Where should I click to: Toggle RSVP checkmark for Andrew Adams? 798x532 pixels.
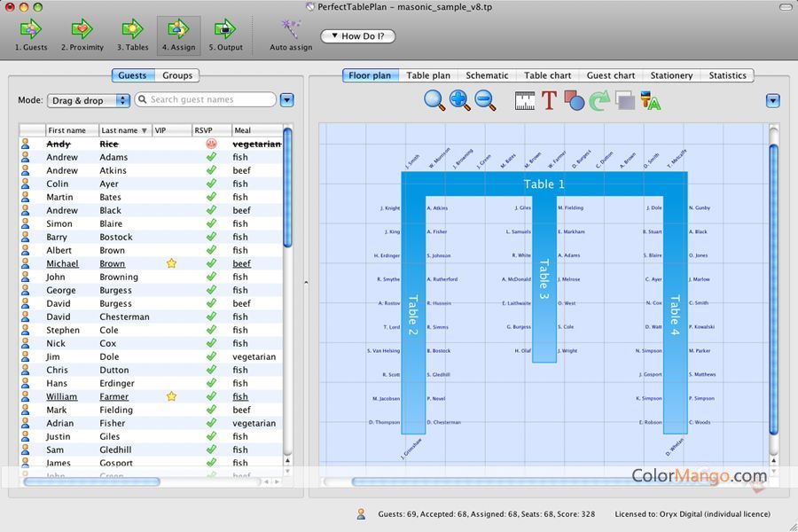tap(211, 157)
